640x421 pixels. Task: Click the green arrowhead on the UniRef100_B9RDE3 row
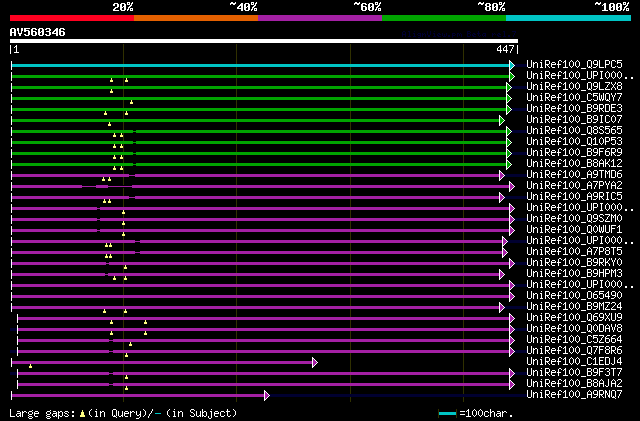[509, 109]
